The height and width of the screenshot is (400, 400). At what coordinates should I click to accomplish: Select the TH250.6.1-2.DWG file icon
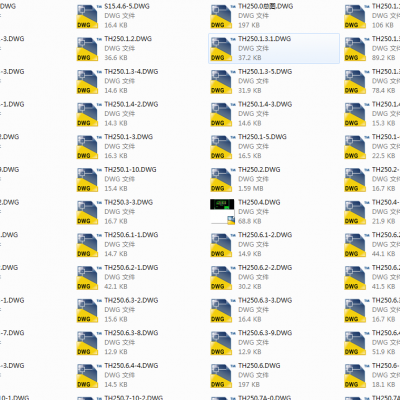pyautogui.click(x=221, y=245)
